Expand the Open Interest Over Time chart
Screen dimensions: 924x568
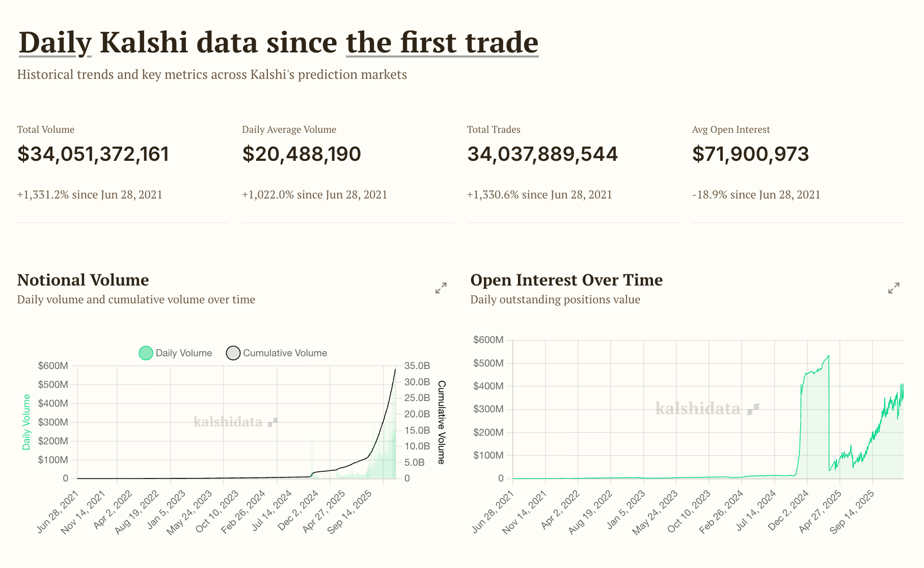(893, 289)
